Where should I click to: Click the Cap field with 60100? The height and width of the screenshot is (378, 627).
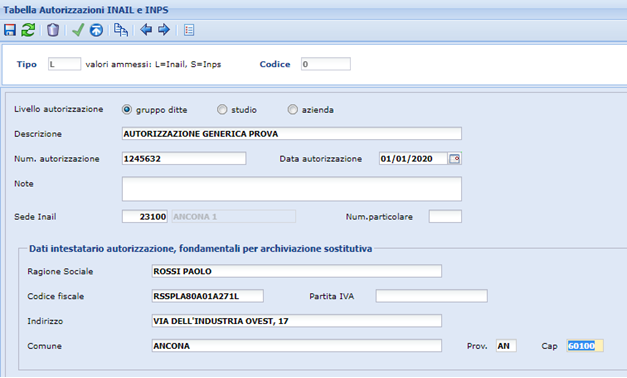pyautogui.click(x=585, y=346)
